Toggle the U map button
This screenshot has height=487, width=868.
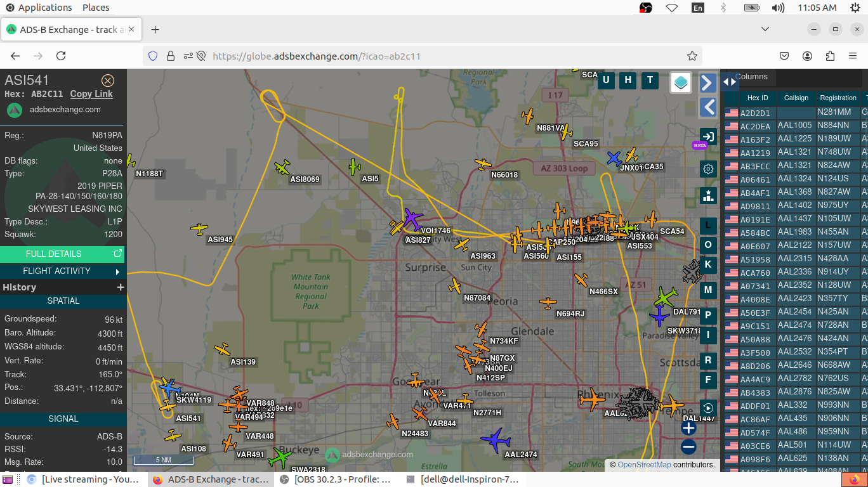coord(606,80)
